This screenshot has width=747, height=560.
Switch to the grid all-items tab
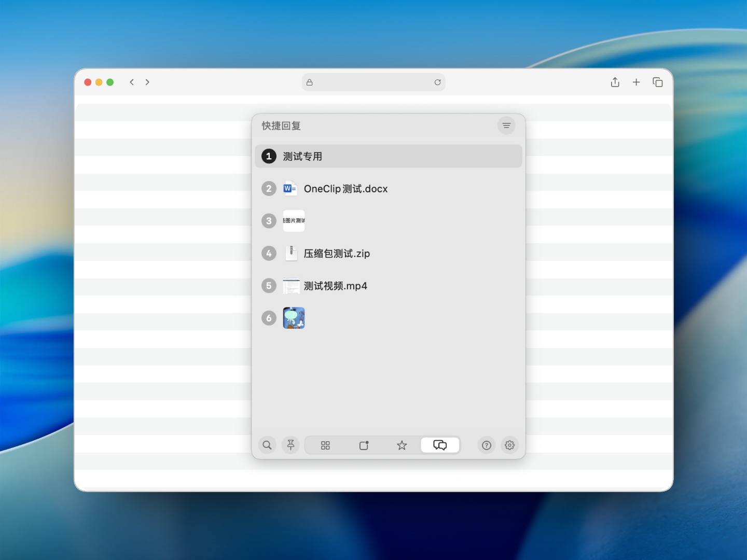point(325,445)
